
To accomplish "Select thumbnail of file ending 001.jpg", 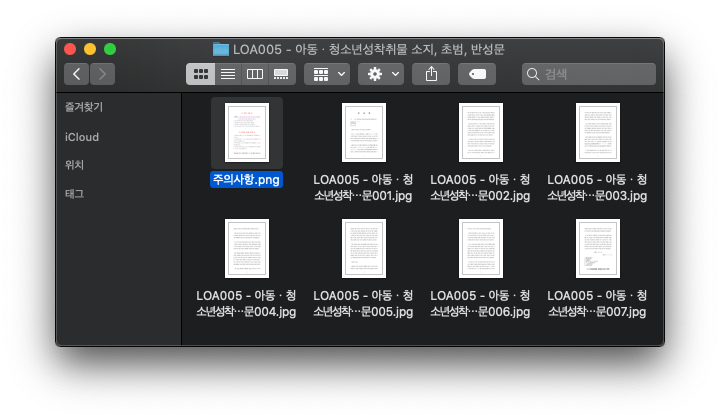I will click(364, 133).
